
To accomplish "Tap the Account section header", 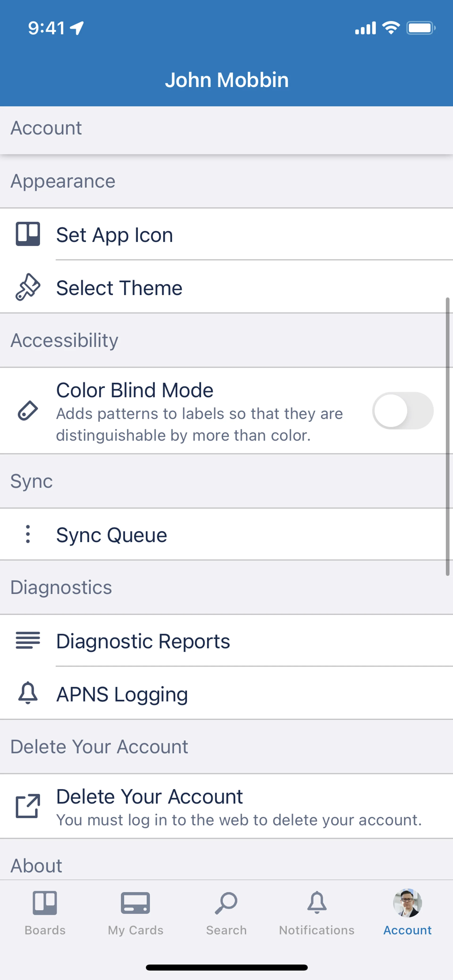I will point(46,128).
